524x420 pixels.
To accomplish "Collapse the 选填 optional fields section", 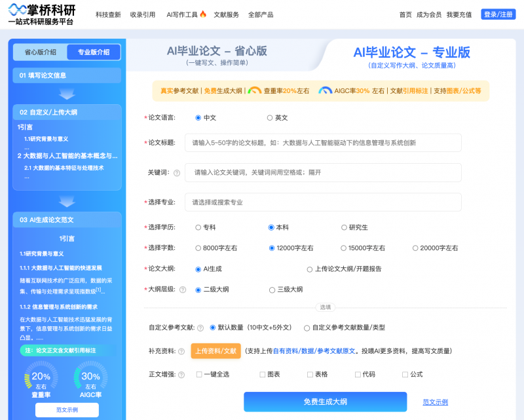I will [x=326, y=307].
